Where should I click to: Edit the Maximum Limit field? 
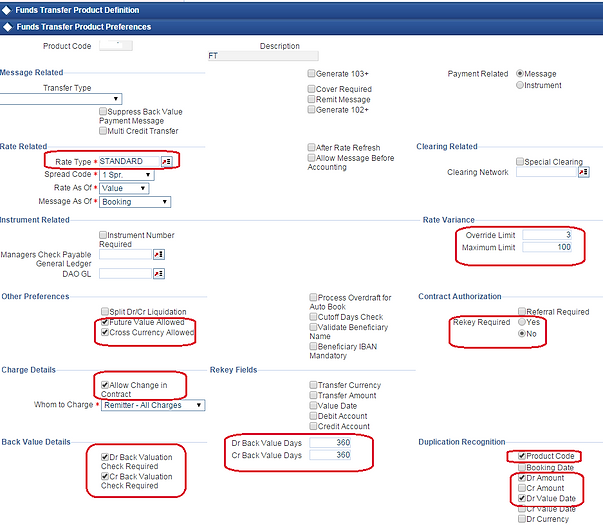coord(547,247)
